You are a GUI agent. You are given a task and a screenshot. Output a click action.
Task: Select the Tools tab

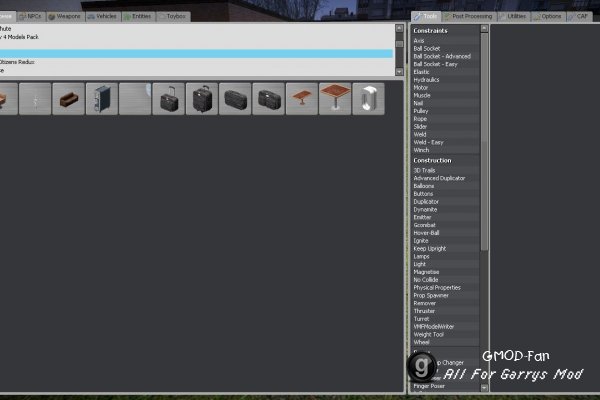[x=426, y=16]
